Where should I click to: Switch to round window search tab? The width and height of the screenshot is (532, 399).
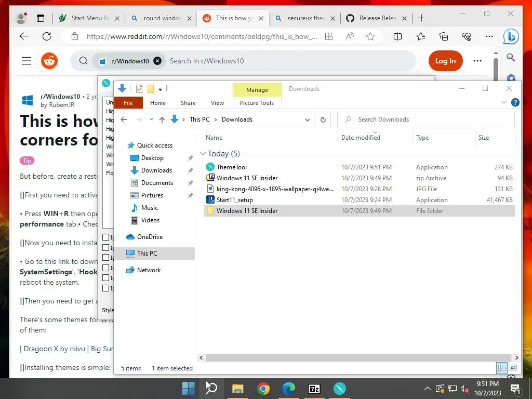(x=161, y=18)
